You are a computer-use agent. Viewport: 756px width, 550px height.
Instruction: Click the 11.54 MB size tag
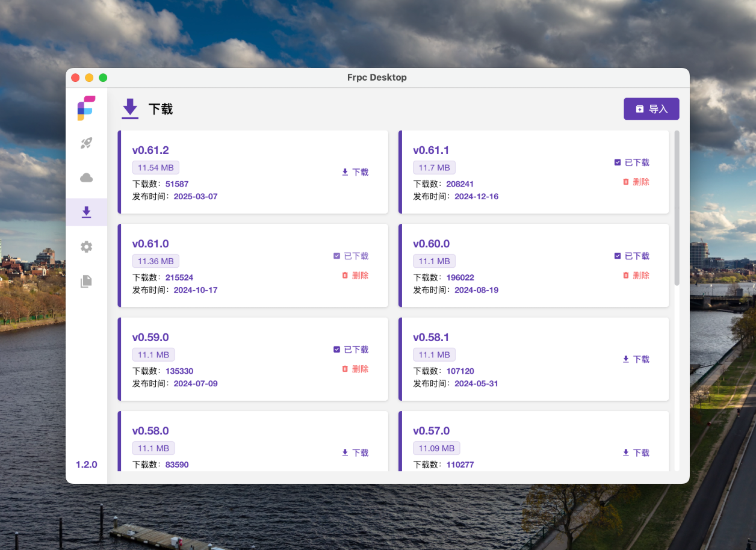click(x=155, y=167)
